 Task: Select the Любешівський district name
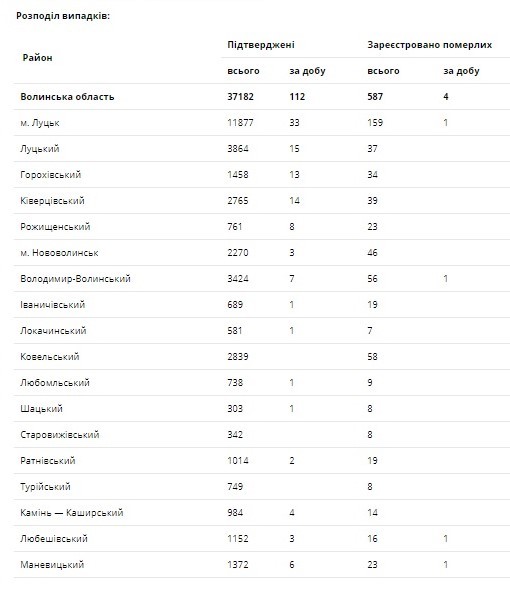tap(54, 539)
